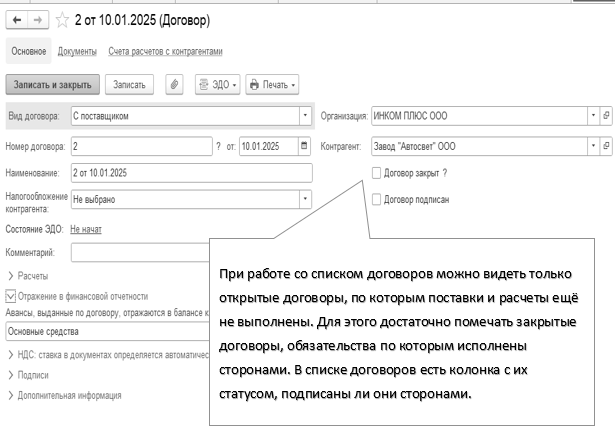Open the Не начат ЭДО status link

point(86,229)
